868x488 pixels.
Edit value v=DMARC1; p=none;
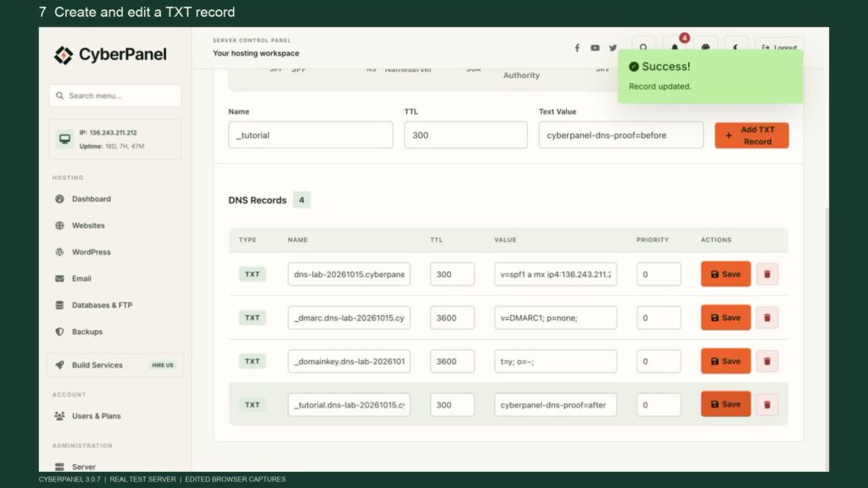[555, 318]
